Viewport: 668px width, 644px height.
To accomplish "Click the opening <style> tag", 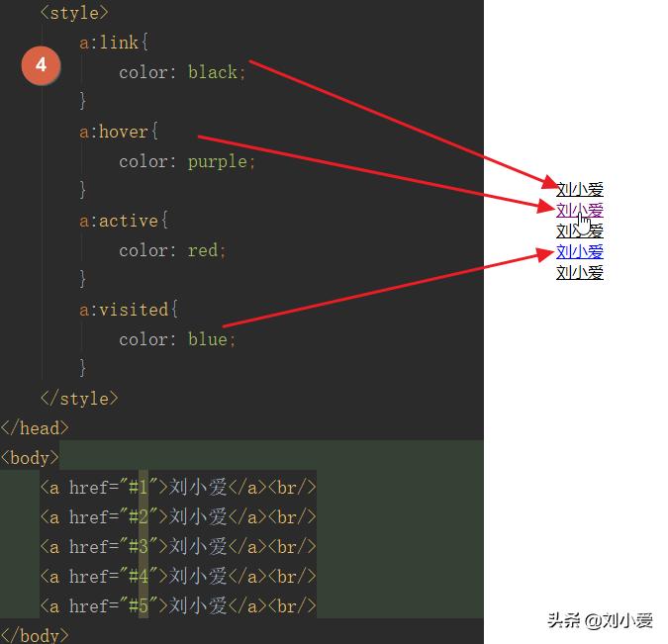I will (x=74, y=13).
